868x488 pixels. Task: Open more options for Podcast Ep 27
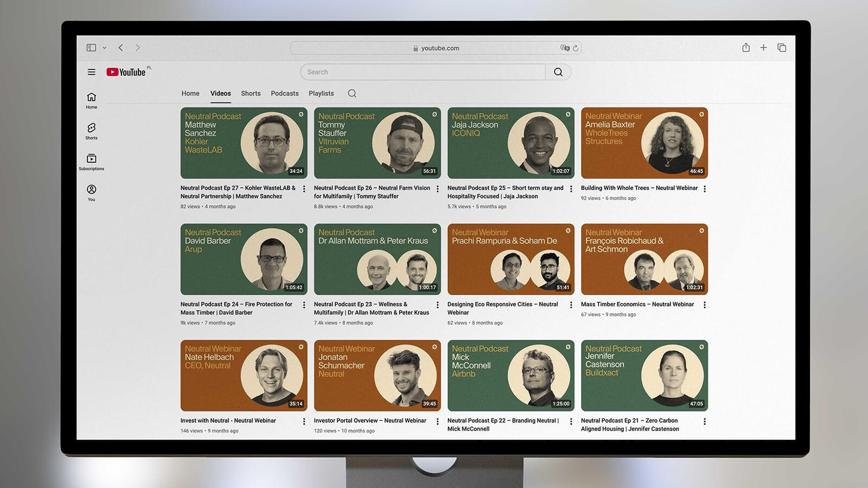304,189
